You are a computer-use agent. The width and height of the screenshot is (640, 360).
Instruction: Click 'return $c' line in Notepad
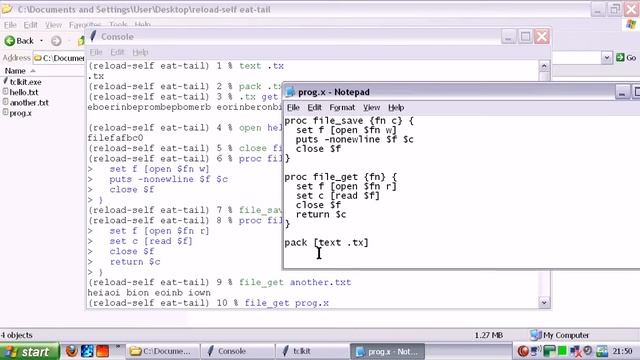tap(321, 214)
